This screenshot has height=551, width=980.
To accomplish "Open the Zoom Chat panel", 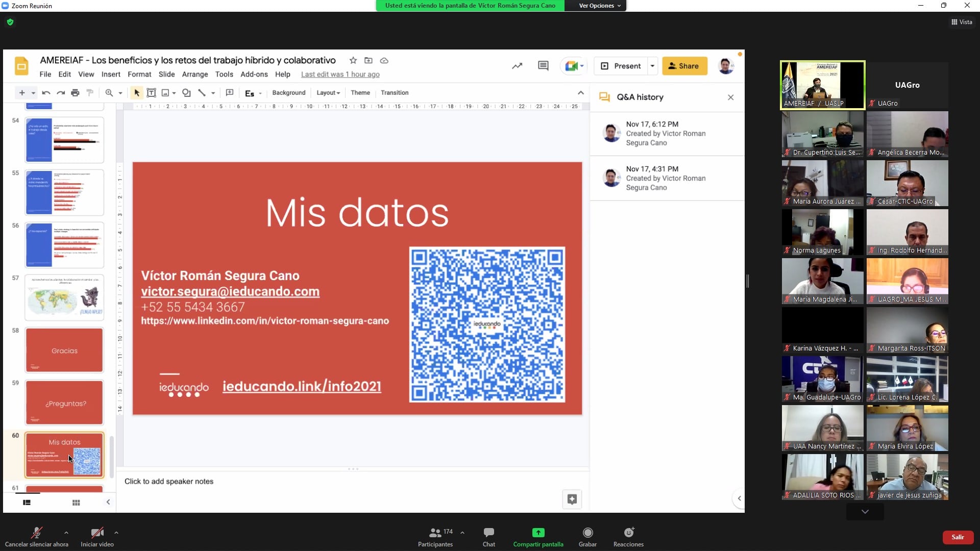I will point(488,537).
